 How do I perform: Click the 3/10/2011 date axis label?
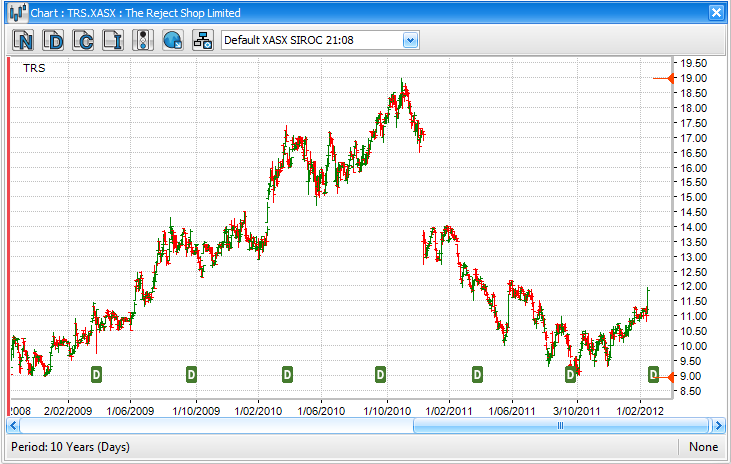click(577, 411)
